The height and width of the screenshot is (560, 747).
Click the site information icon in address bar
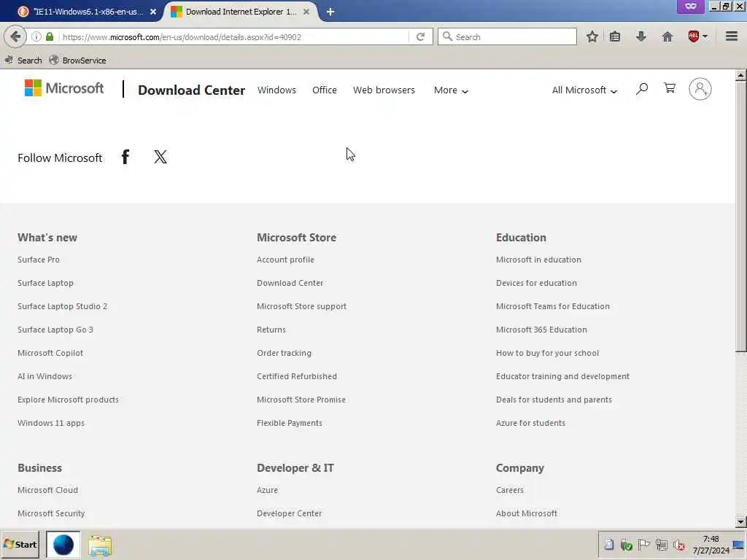[x=36, y=36]
